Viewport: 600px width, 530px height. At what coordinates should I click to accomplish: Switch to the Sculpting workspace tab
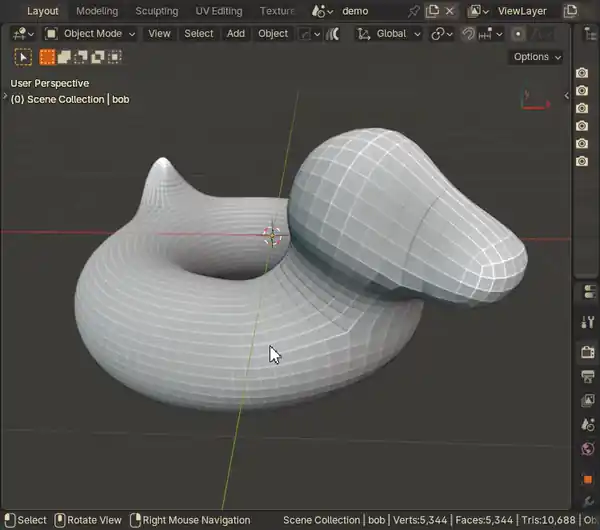click(157, 11)
